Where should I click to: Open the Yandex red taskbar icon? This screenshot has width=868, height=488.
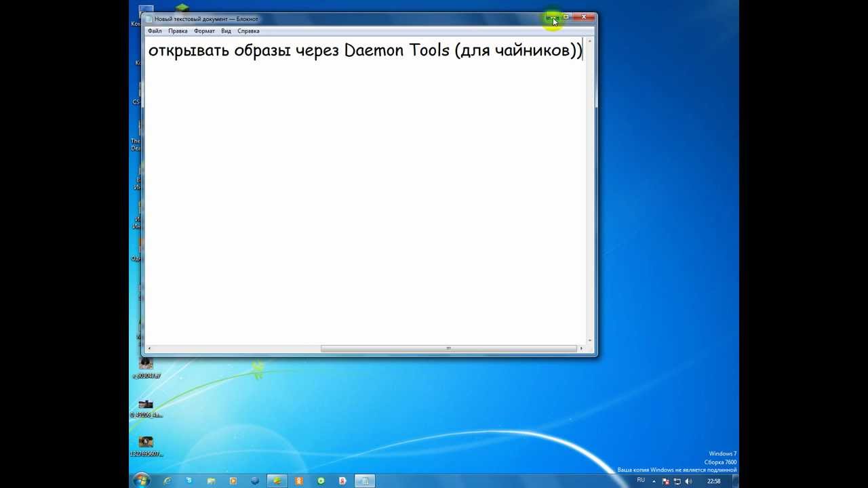(342, 481)
